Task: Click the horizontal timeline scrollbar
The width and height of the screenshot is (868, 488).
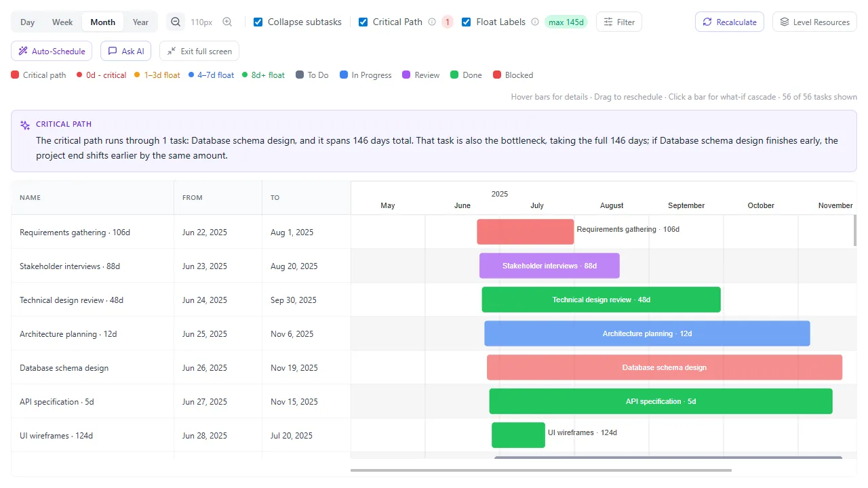Action: 541,470
